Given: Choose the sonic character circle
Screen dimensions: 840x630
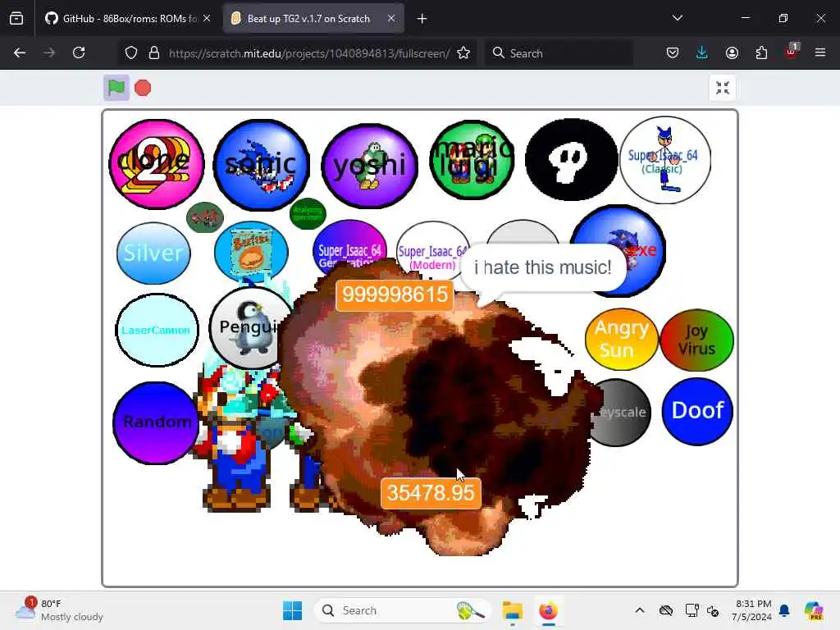Looking at the screenshot, I should 262,164.
